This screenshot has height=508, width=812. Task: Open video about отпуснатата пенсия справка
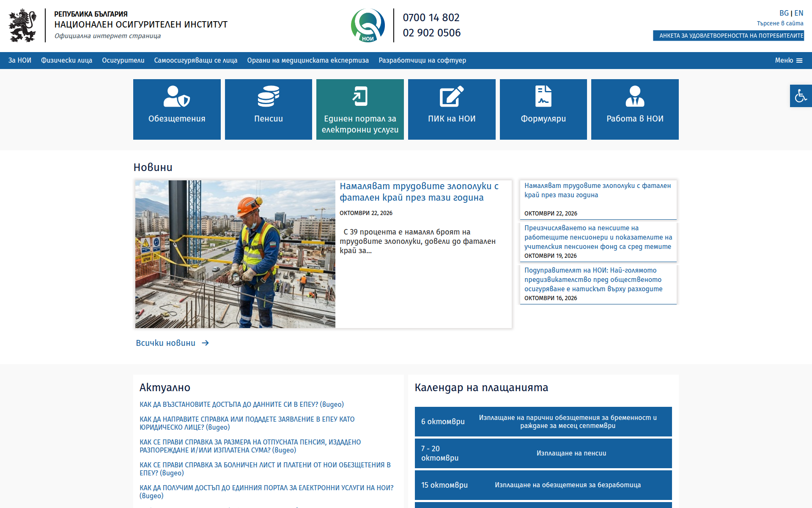[x=250, y=446]
